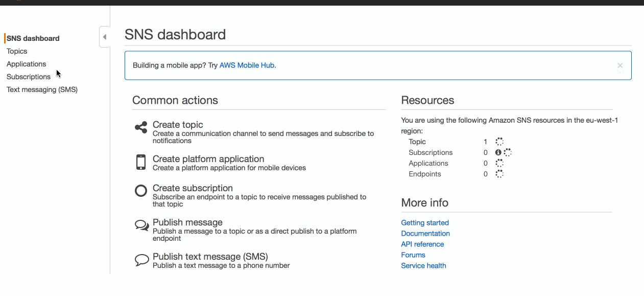The height and width of the screenshot is (296, 644).
Task: Start Create subscription action
Action: [x=193, y=188]
